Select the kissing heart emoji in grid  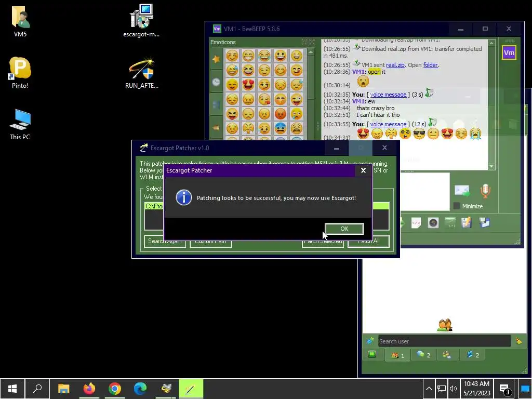pos(264,99)
